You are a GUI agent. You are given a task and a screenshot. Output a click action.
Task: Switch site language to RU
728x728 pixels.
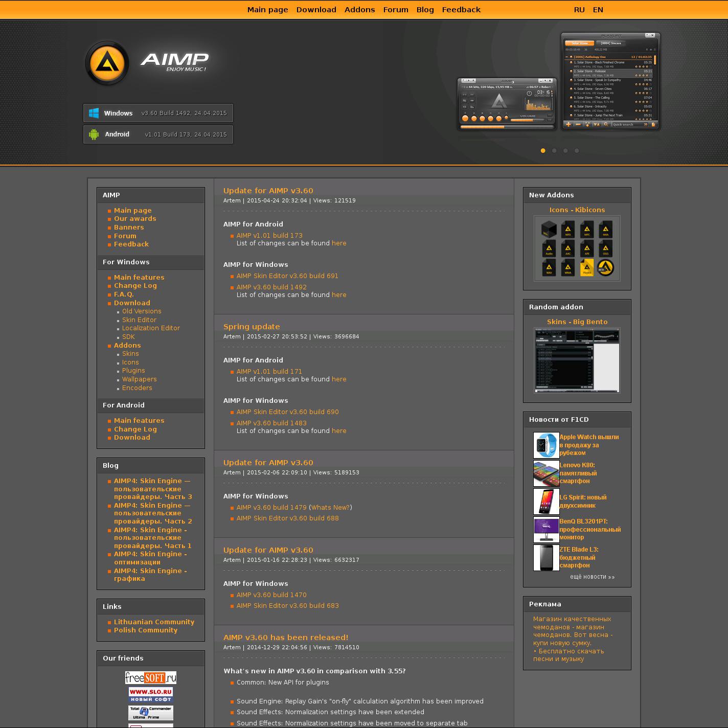[x=579, y=10]
